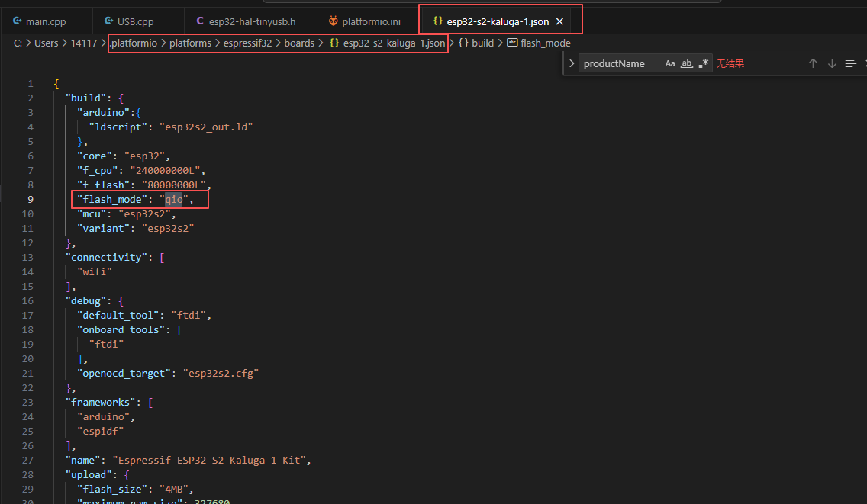
Task: Click the C++ icon on USB.cpp tab
Action: [x=109, y=21]
